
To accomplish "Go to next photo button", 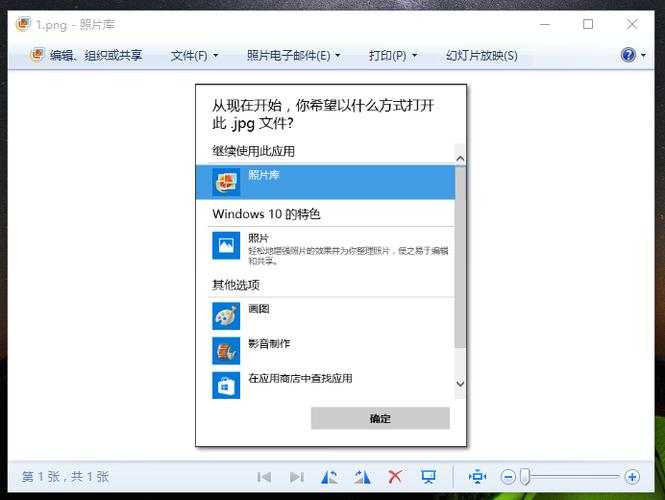I will pos(297,477).
